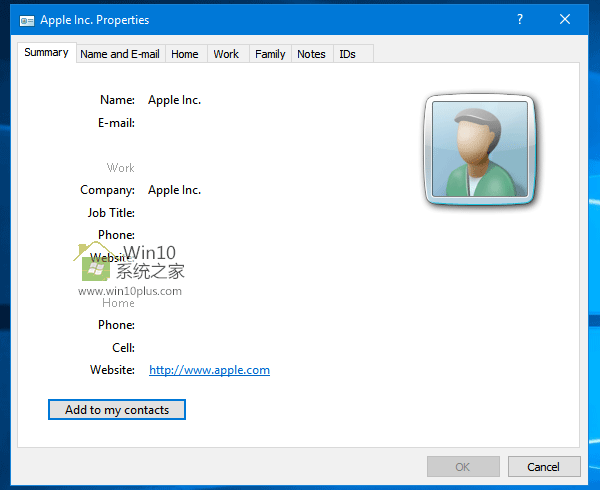
Task: Click the E-mail label
Action: 116,123
